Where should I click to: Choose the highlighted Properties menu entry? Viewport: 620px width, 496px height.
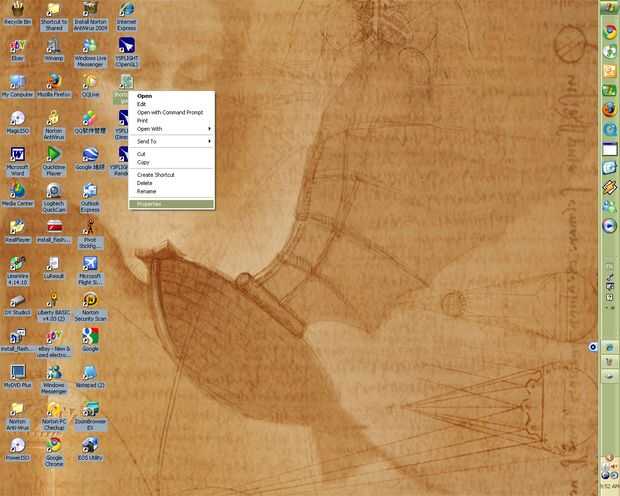pos(172,204)
